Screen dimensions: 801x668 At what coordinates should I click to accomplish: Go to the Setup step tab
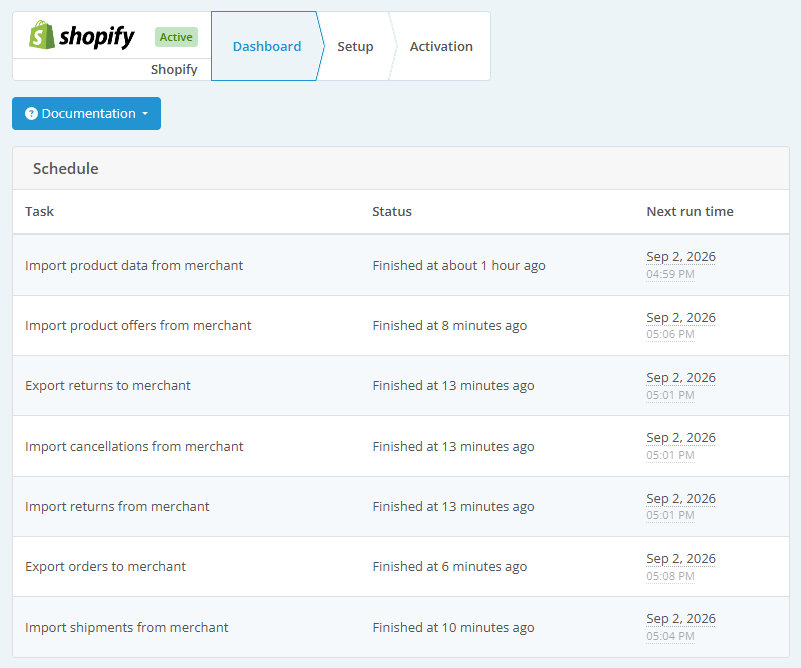pos(356,46)
